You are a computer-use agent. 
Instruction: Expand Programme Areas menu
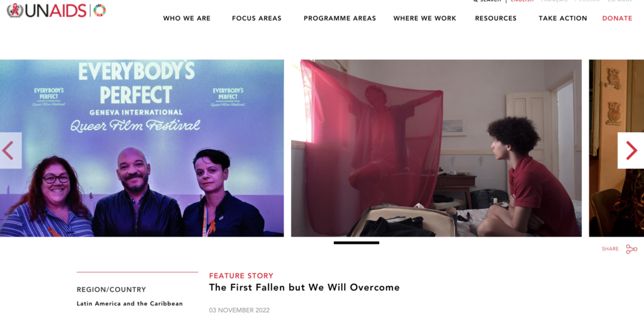340,18
